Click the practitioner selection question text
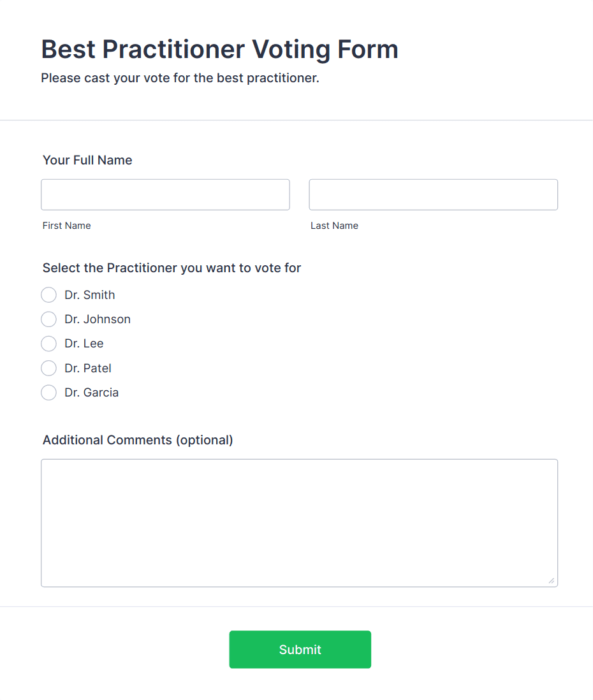 172,268
